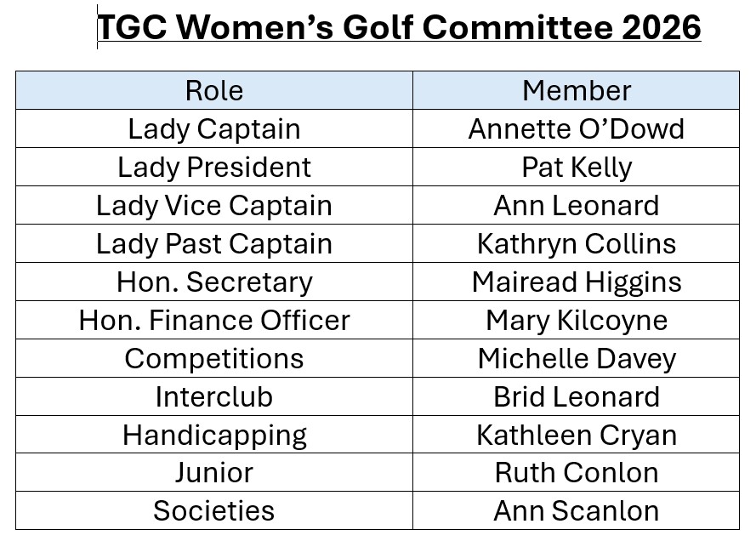Select the name Annette O'Dowd
The height and width of the screenshot is (541, 756).
[x=577, y=128]
